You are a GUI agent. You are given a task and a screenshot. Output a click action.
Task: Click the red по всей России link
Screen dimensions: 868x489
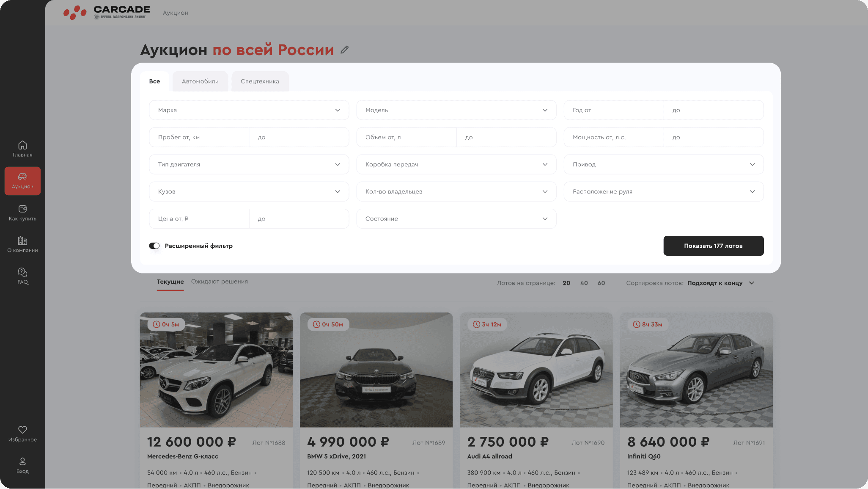[273, 50]
